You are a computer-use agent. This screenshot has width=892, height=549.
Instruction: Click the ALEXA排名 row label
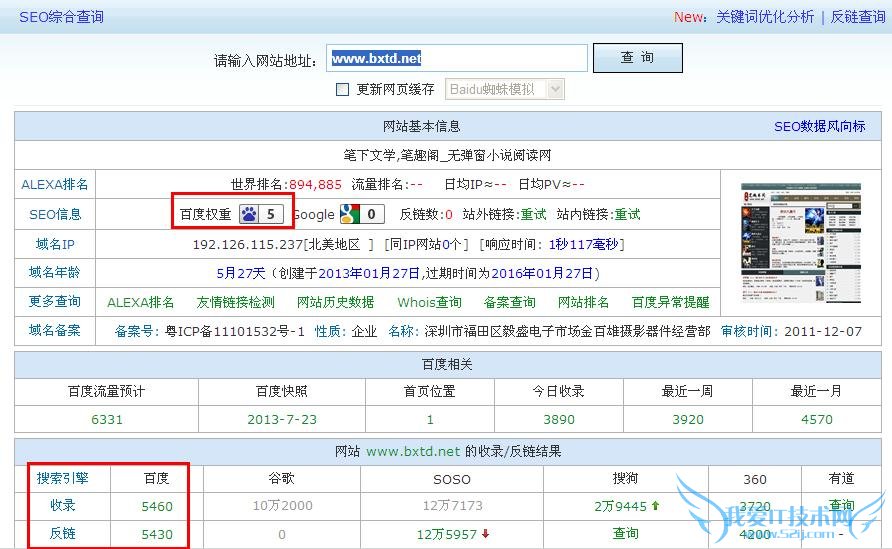click(55, 184)
